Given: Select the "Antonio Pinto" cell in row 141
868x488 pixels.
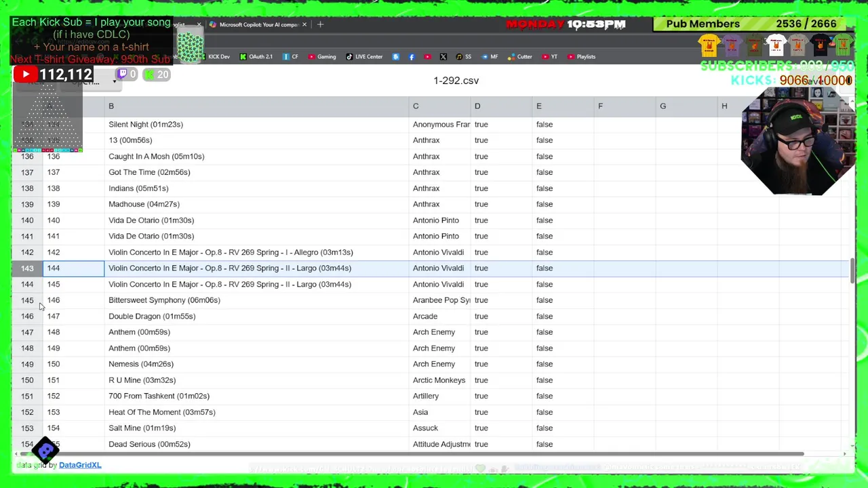Looking at the screenshot, I should coord(439,237).
